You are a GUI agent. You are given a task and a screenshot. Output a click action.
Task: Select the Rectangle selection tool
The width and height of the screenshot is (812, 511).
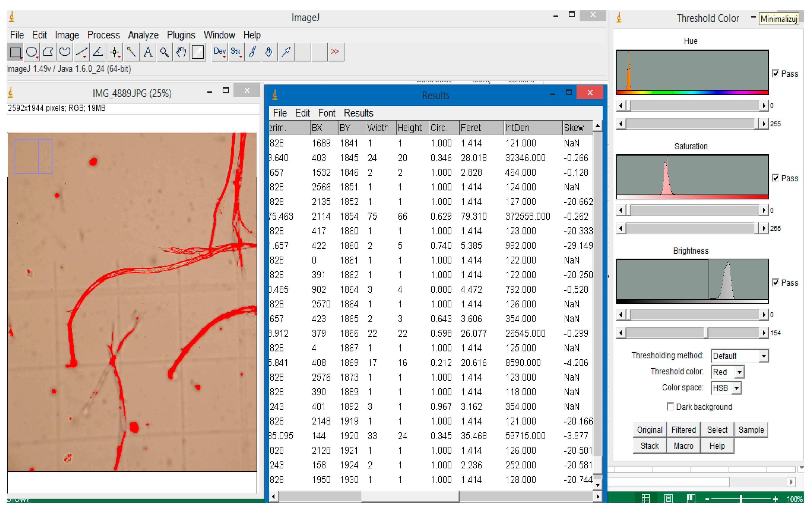(x=15, y=52)
